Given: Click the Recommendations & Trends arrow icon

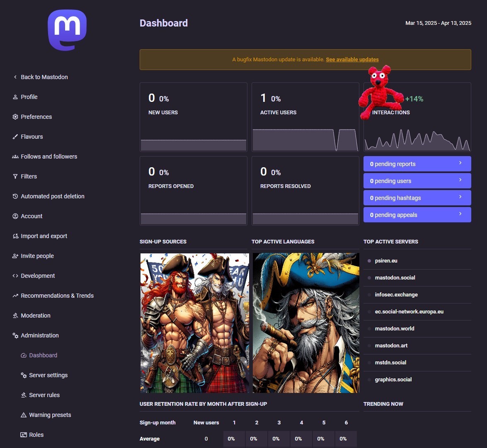Looking at the screenshot, I should 15,295.
